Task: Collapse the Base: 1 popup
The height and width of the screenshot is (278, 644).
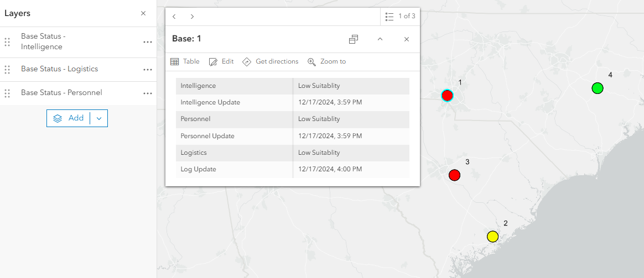Action: (x=380, y=39)
